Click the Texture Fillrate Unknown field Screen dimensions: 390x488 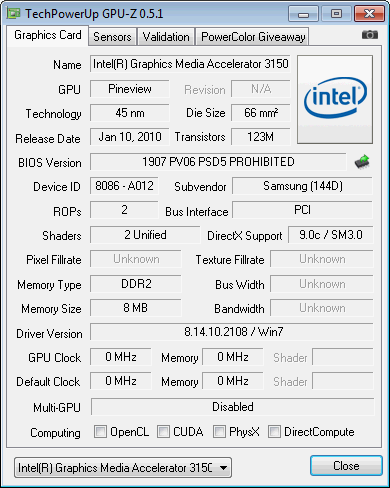click(x=322, y=259)
